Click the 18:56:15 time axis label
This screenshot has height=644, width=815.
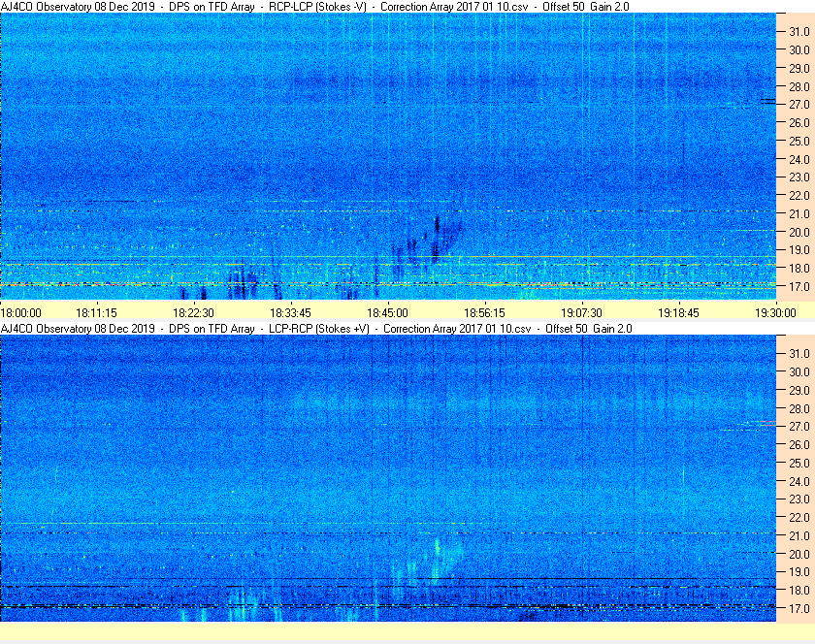[x=484, y=313]
